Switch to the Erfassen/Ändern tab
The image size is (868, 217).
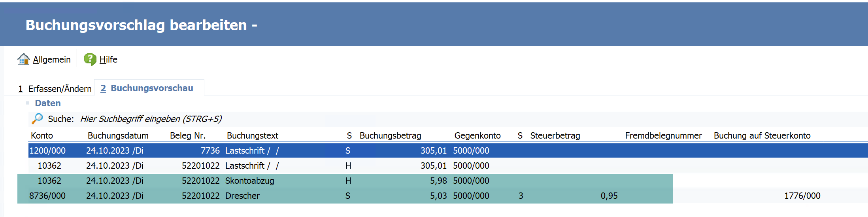point(55,89)
